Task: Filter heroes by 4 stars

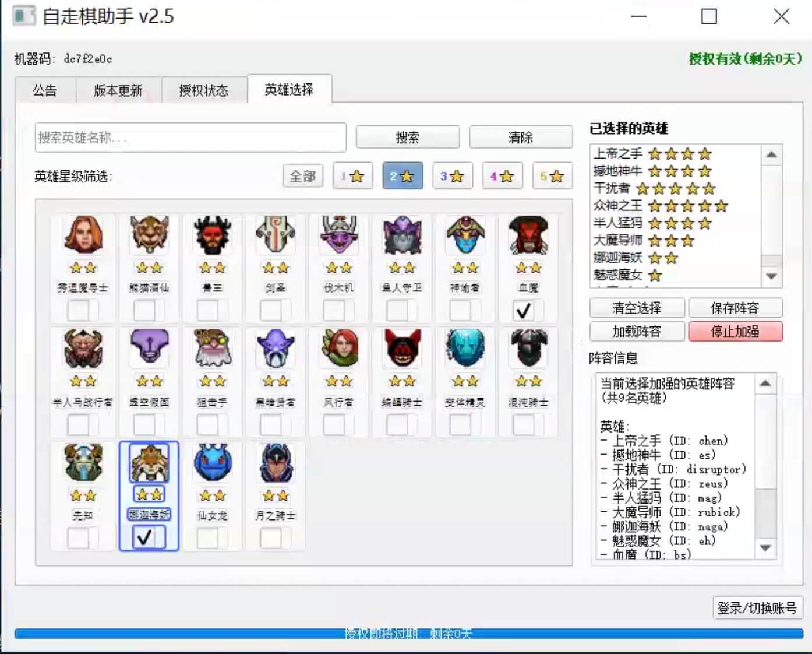Action: click(x=503, y=176)
